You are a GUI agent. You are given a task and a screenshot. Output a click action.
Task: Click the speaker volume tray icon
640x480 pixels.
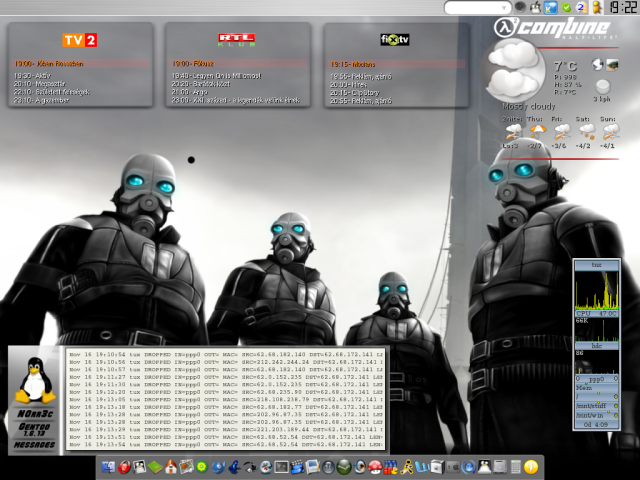[520, 7]
